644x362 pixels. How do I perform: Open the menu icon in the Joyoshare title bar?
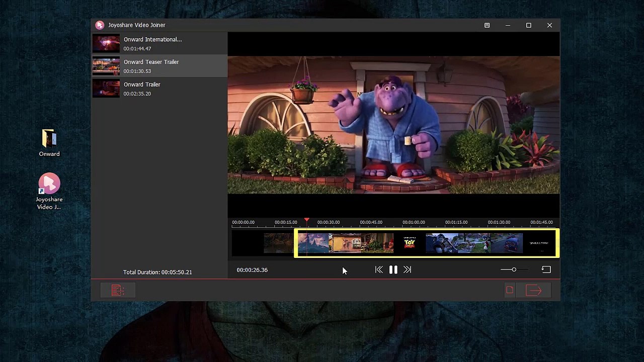(487, 25)
